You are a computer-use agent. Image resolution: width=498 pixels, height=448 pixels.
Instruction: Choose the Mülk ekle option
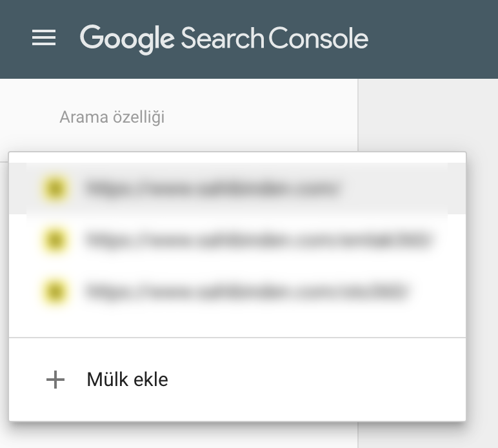(237, 380)
